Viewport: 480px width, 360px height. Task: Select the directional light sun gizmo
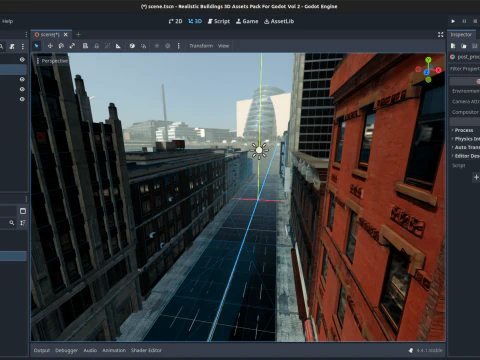(259, 150)
